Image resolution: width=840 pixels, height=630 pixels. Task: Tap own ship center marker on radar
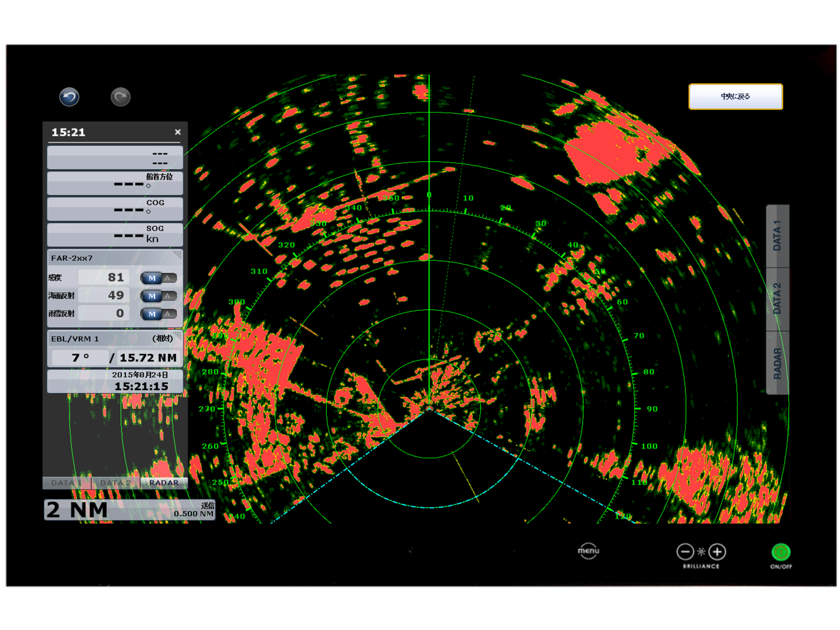(429, 409)
